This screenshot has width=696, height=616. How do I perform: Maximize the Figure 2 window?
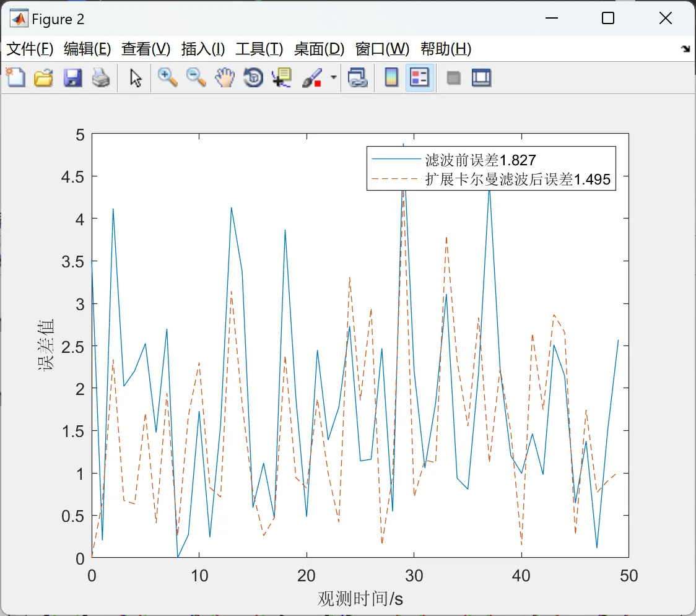[x=607, y=18]
